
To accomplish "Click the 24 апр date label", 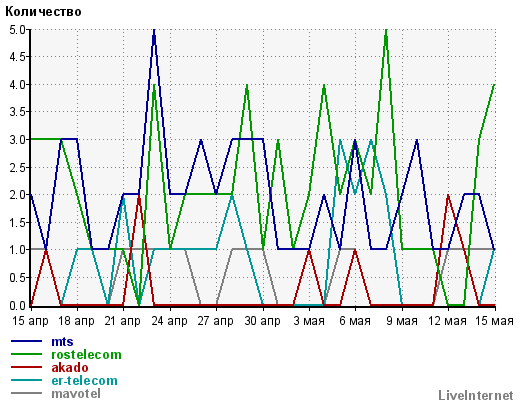I will coord(169,321).
